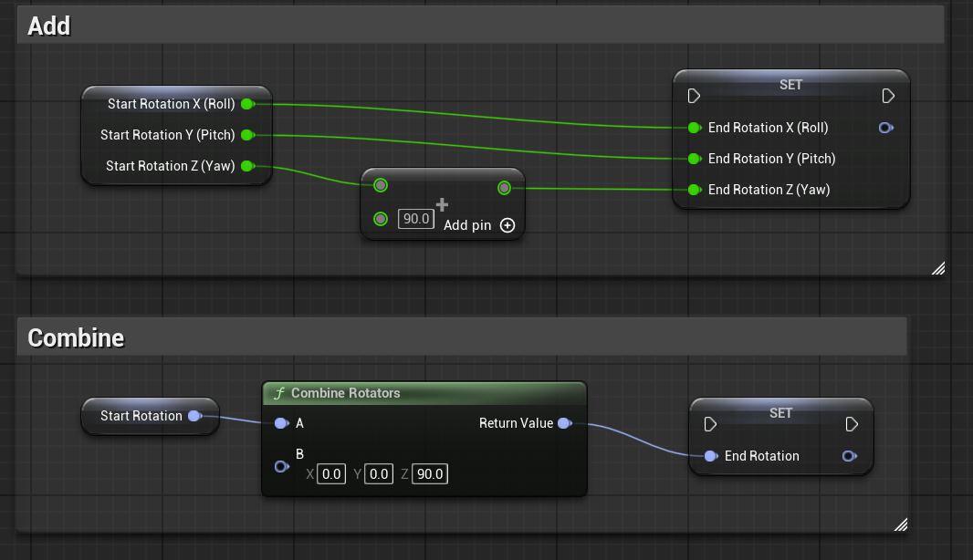
Task: Click the End Rotation X (Roll) input pin
Action: pos(695,128)
